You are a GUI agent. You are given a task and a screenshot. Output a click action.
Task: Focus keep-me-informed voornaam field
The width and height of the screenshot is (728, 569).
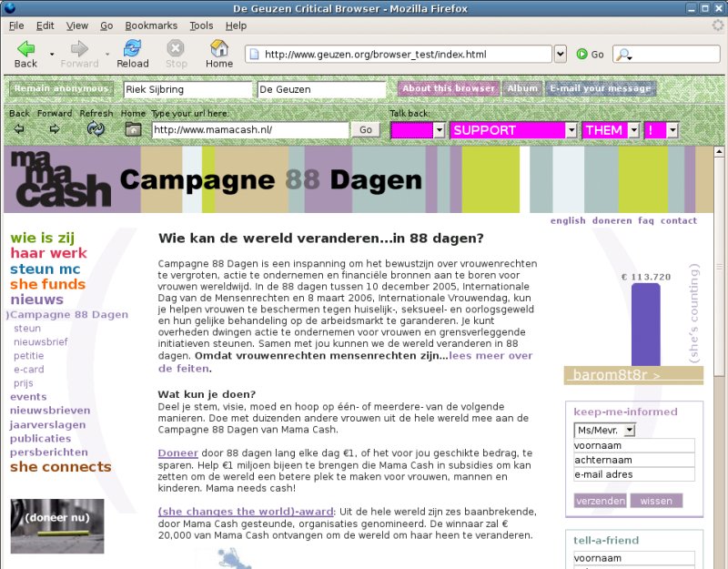click(633, 445)
